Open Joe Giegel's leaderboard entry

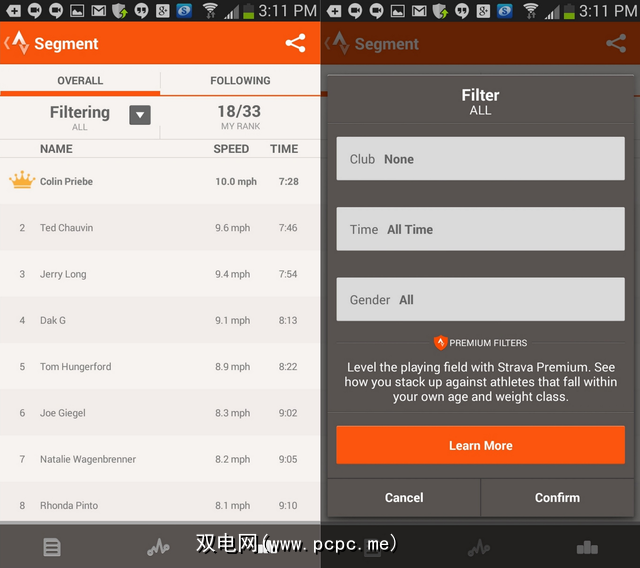160,413
